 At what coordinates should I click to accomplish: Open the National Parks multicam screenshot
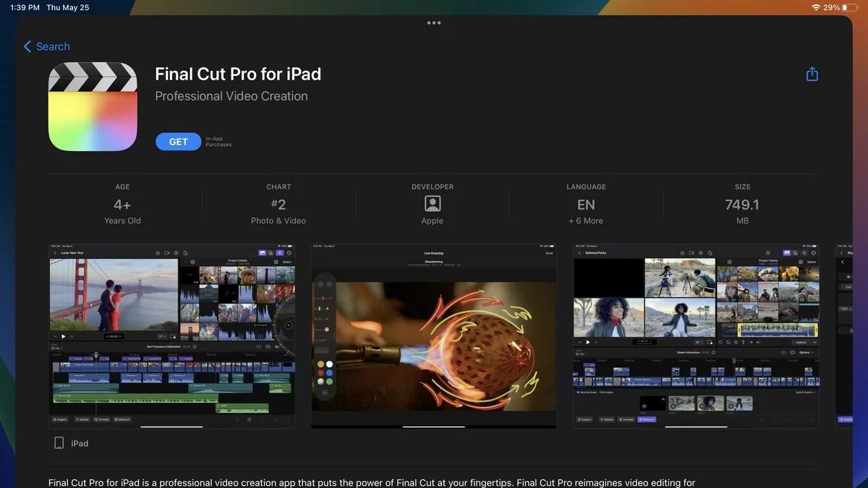(696, 336)
